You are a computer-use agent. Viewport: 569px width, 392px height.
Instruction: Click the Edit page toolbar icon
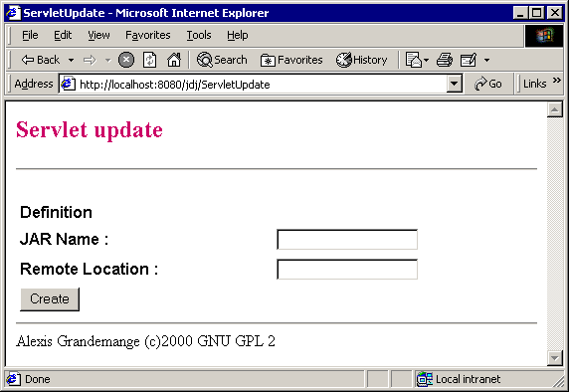469,60
